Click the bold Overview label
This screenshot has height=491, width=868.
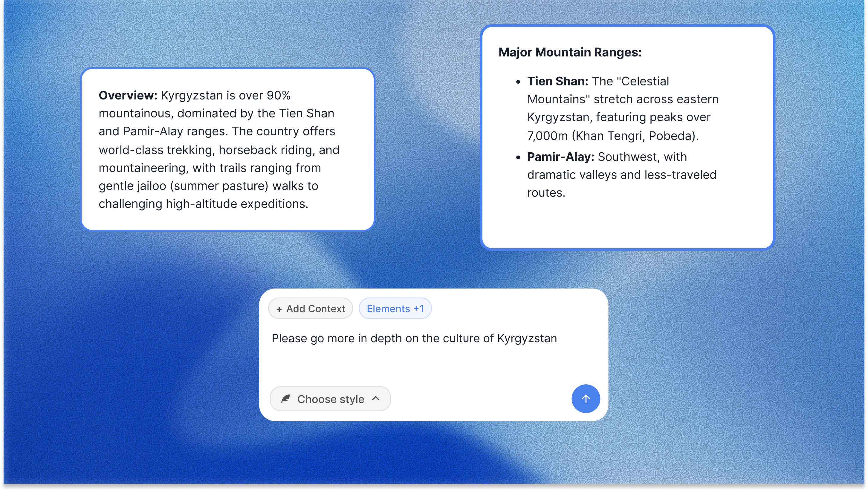tap(128, 96)
